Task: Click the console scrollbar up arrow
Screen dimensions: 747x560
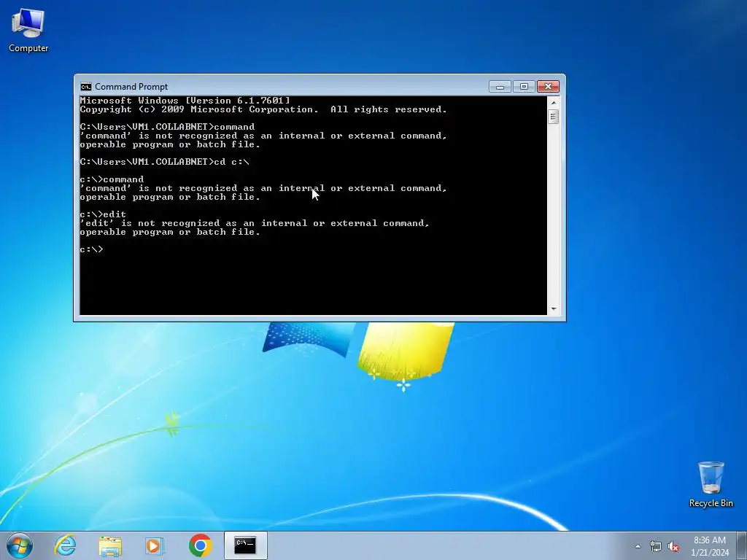Action: [554, 102]
